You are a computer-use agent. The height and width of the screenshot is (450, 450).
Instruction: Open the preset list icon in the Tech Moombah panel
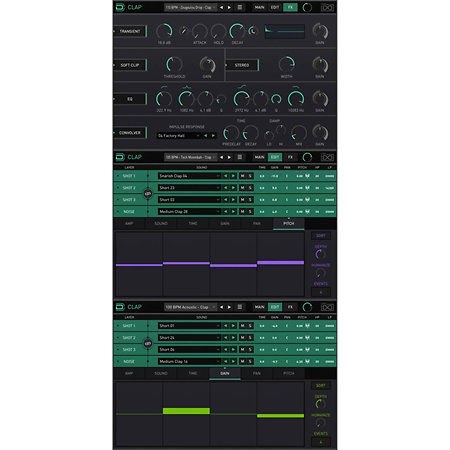pos(240,157)
